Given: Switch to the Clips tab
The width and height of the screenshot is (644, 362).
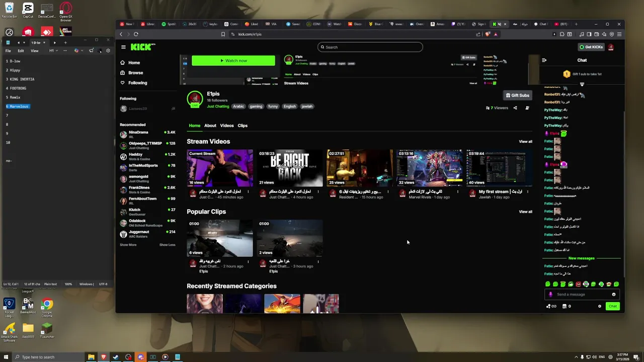Looking at the screenshot, I should click(x=243, y=126).
